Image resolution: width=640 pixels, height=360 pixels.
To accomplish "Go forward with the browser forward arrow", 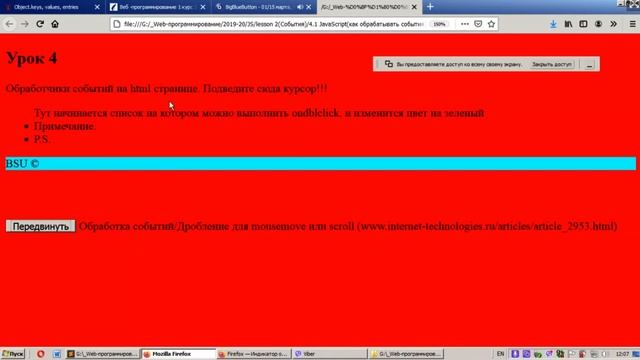I will click(24, 24).
